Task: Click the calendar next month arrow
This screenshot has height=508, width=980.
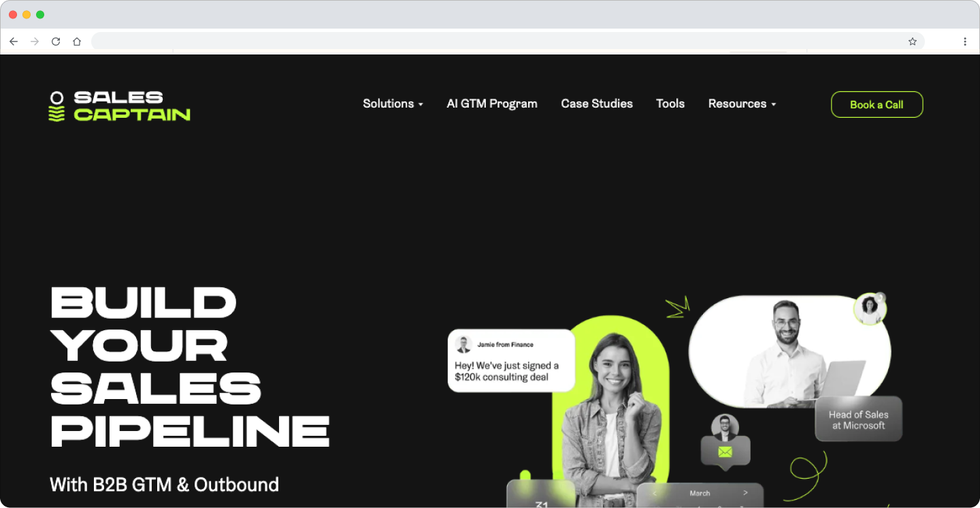Action: click(745, 493)
